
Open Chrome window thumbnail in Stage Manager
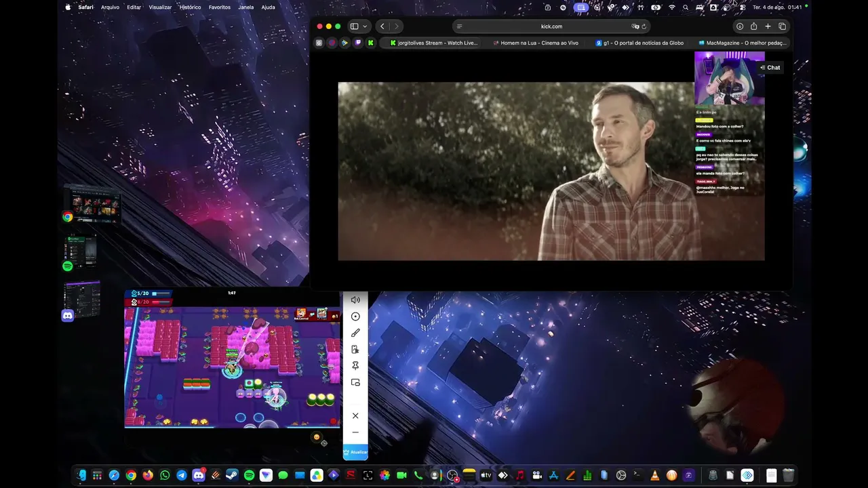coord(93,204)
